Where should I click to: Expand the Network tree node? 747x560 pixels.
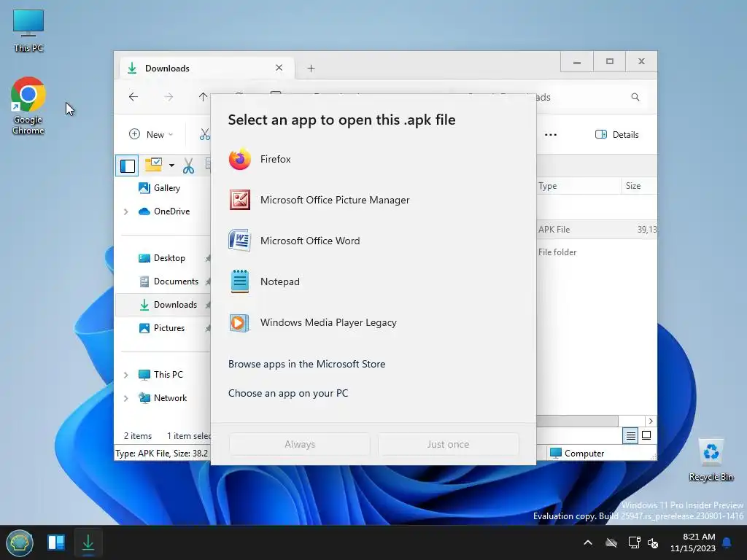125,398
